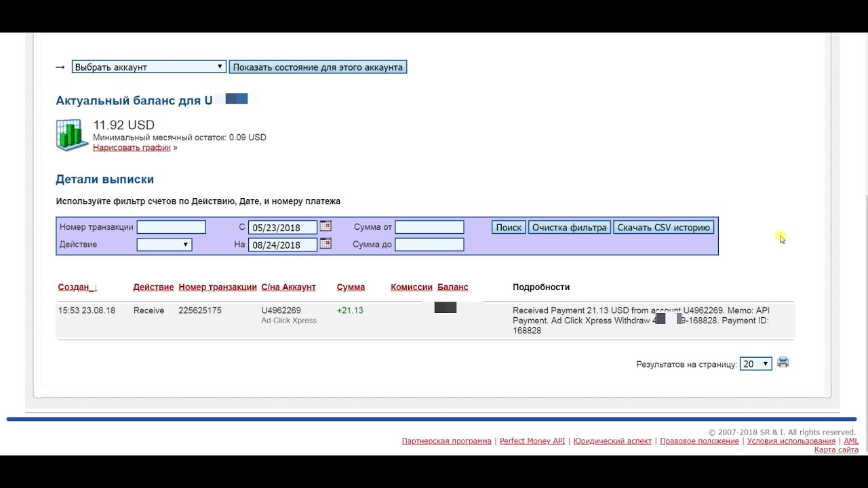Open the 'Нарисовать график' link
The image size is (868, 488).
132,148
